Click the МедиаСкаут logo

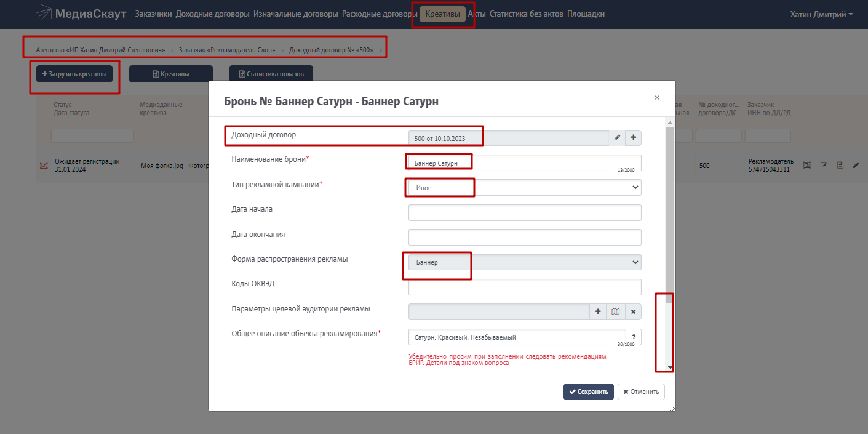(x=81, y=14)
